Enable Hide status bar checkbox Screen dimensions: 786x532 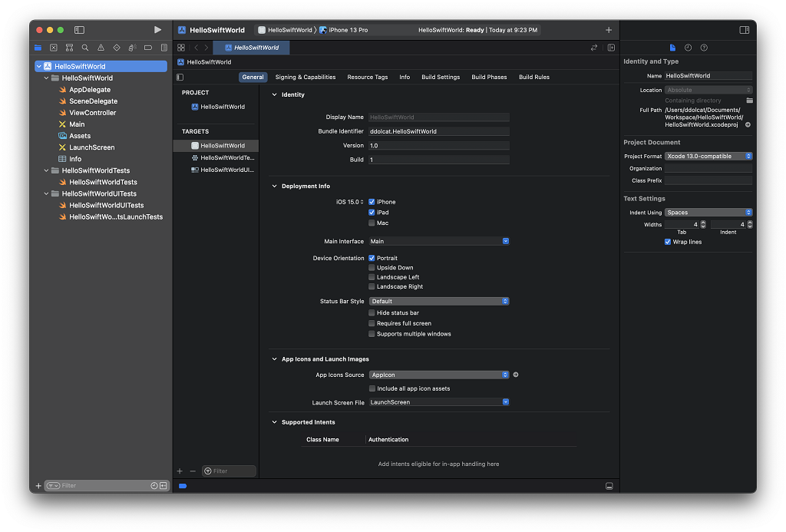(x=372, y=313)
